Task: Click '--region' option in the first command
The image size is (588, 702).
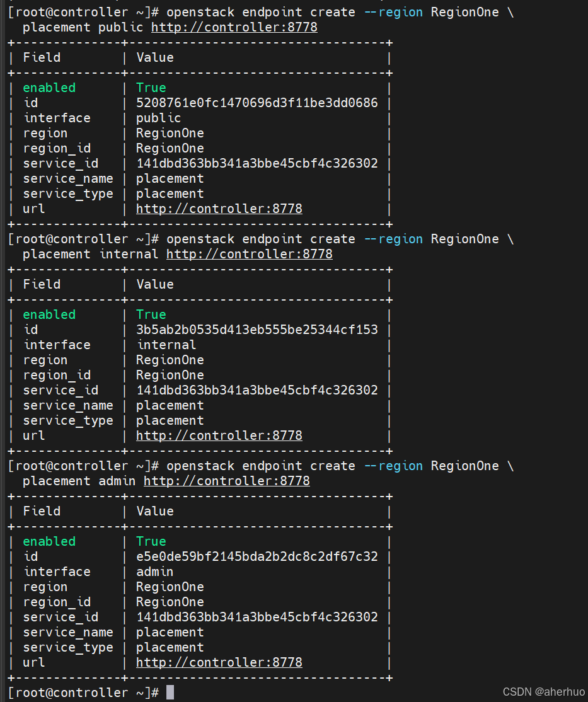Action: tap(394, 13)
